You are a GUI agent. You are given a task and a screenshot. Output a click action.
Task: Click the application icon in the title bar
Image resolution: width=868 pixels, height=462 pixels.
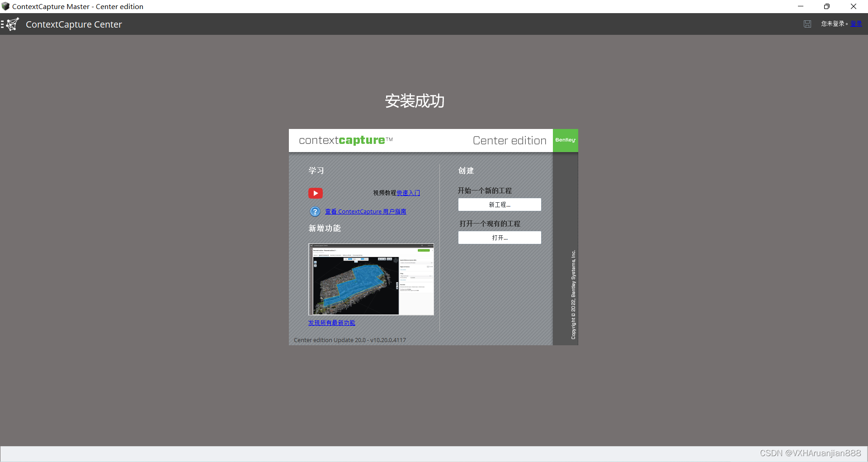pyautogui.click(x=5, y=6)
